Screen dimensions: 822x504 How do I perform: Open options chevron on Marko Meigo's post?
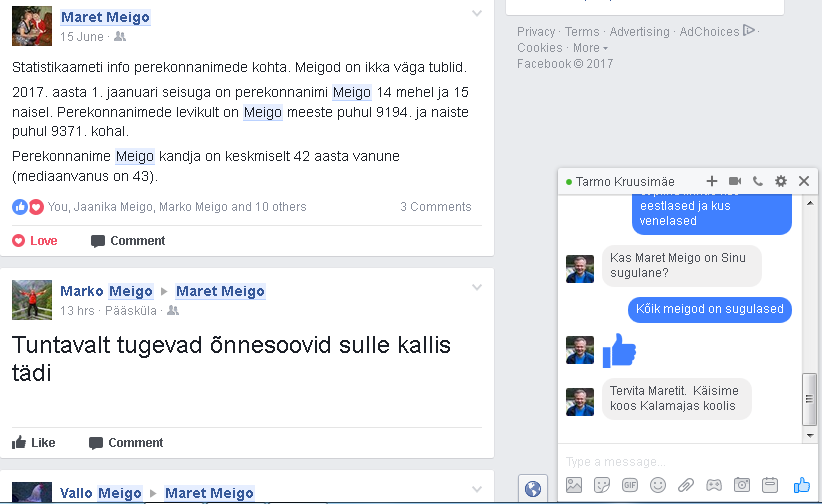point(477,287)
